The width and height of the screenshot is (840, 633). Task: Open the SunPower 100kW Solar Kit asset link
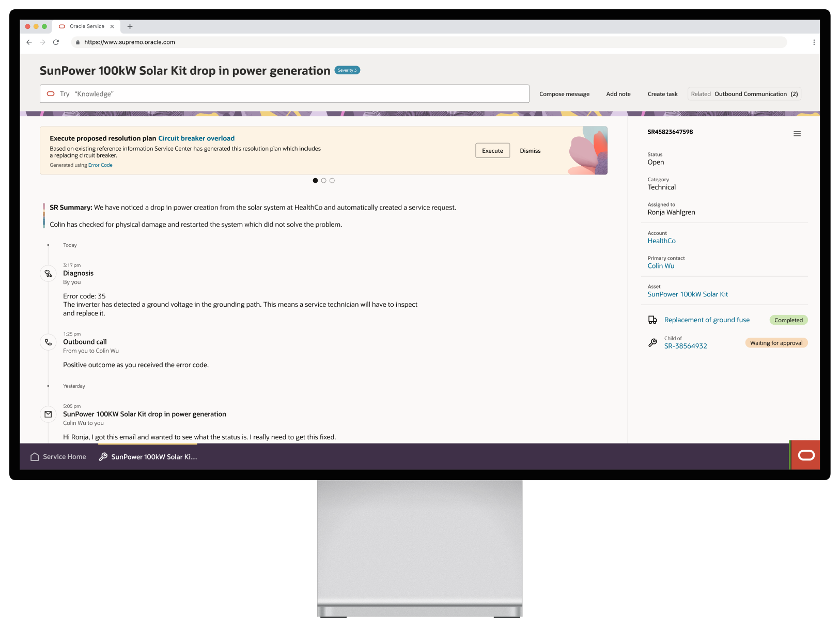pos(688,294)
